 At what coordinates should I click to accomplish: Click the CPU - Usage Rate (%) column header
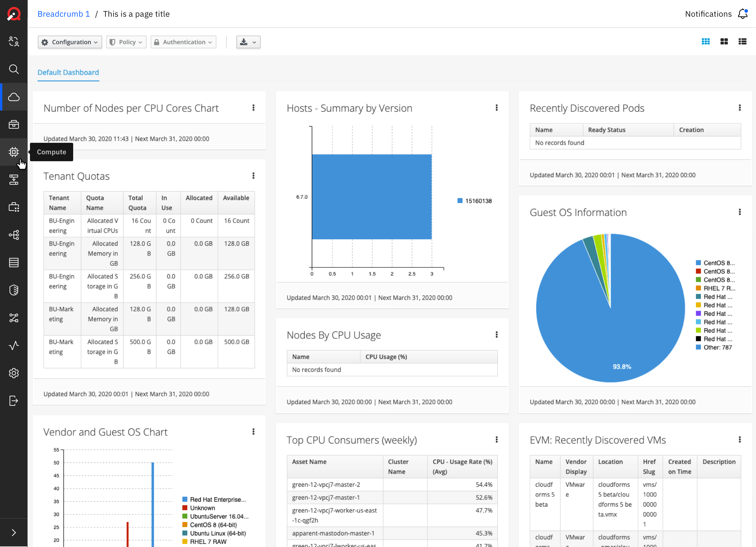click(x=462, y=466)
